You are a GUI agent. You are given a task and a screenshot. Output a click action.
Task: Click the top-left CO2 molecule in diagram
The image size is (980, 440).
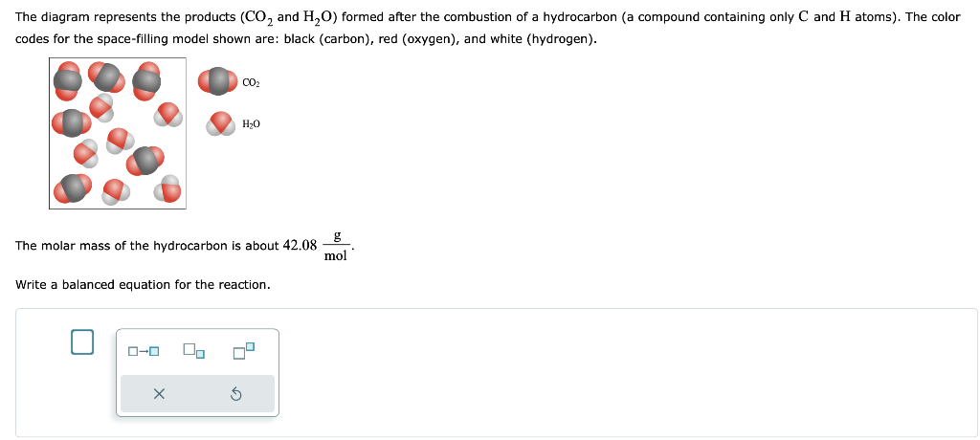tap(68, 80)
